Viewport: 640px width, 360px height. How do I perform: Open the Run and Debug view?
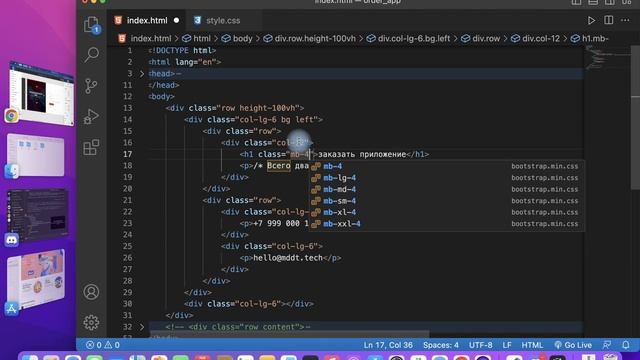point(91,116)
